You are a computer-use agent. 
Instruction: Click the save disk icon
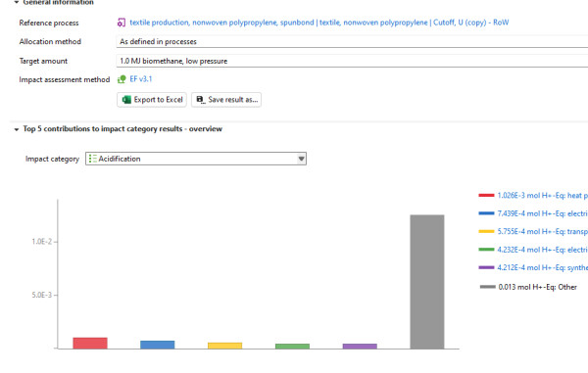(x=201, y=100)
